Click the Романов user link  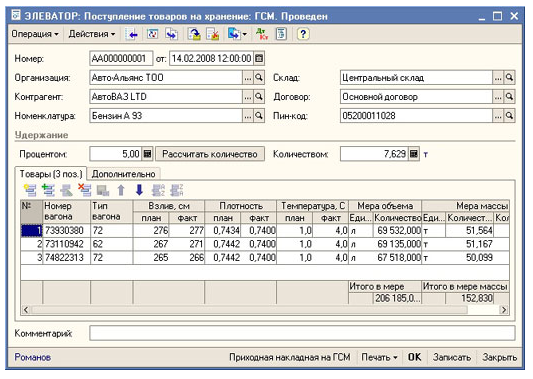coord(33,357)
